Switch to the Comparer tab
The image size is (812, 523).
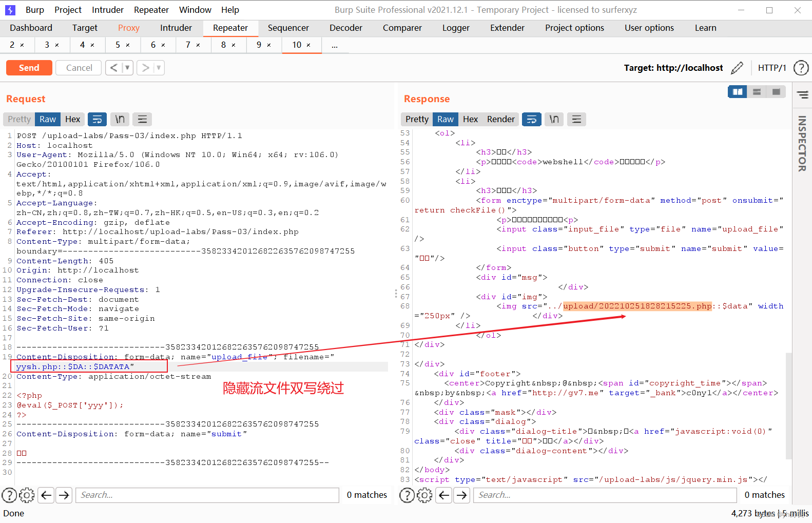tap(402, 28)
